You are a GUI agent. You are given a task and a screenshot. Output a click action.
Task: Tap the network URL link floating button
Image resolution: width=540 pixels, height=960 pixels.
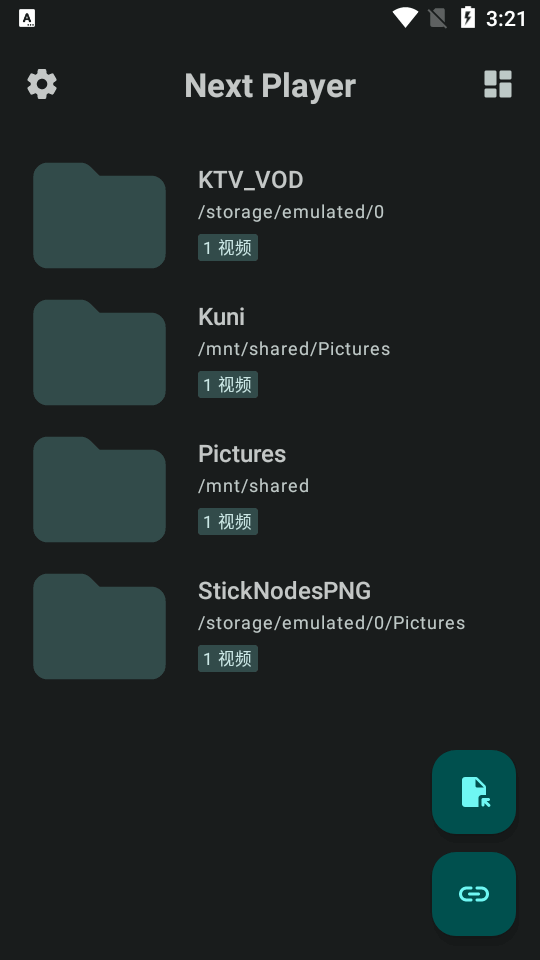point(474,894)
